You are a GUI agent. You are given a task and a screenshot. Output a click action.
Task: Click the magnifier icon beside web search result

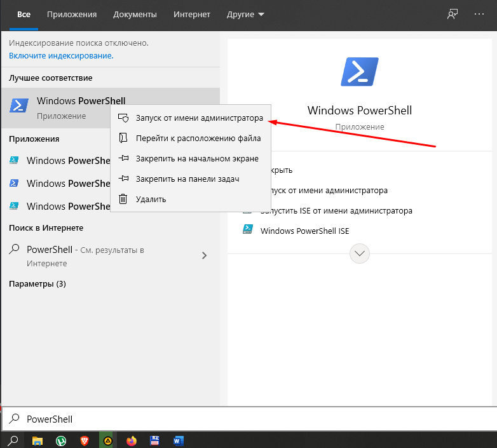(x=14, y=249)
